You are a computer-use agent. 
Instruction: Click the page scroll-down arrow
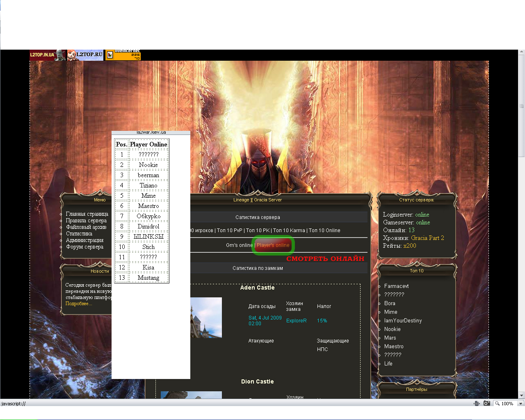[521, 395]
